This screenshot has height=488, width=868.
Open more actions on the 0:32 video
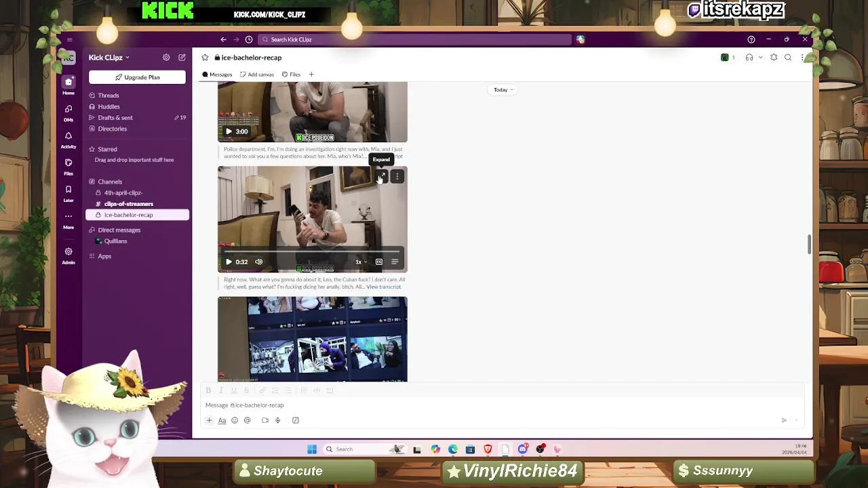click(397, 176)
